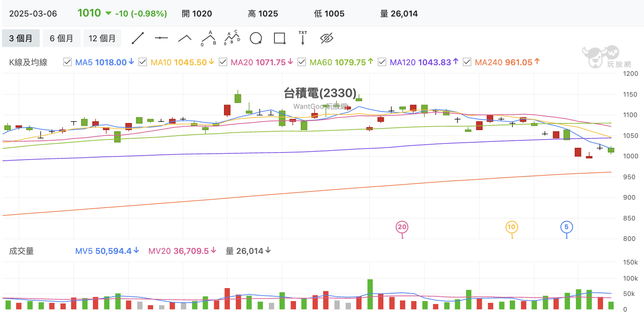Click the MA10 1045.50 value label
Viewport: 644px width, 316px height.
click(x=182, y=62)
